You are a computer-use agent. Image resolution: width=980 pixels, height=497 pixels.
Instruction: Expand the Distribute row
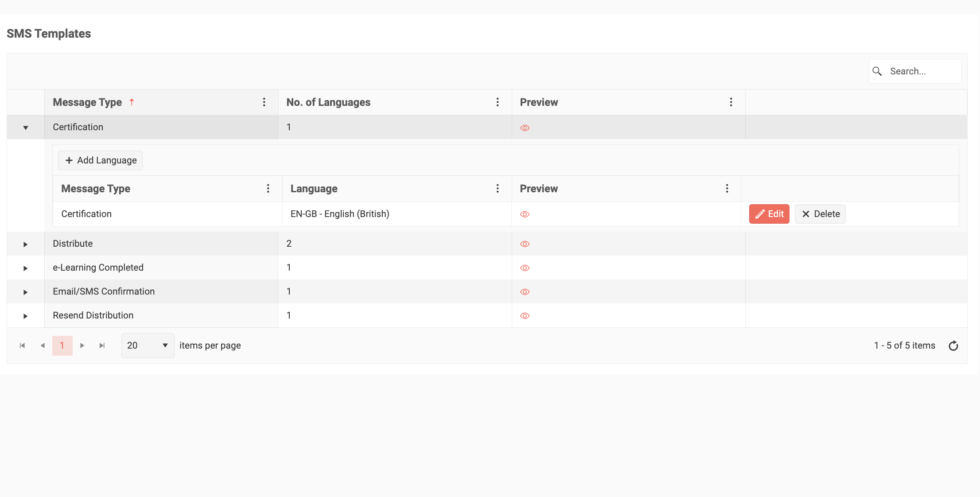click(x=26, y=244)
